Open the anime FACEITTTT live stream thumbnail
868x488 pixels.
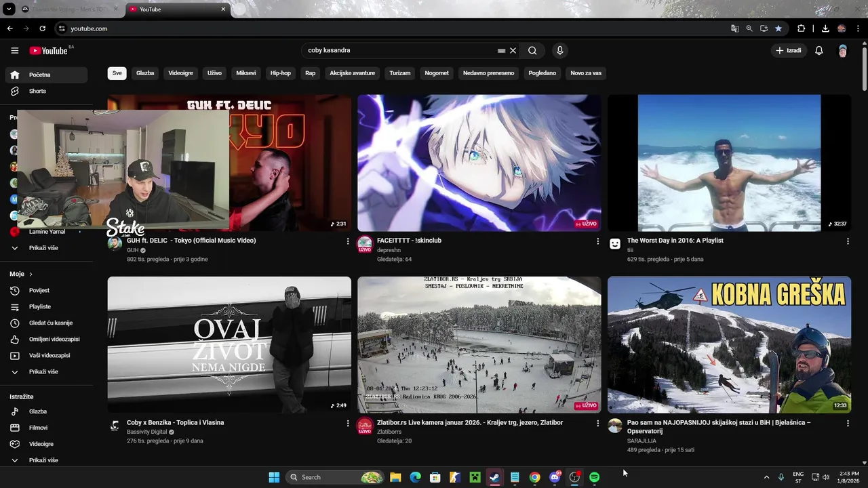pyautogui.click(x=479, y=163)
